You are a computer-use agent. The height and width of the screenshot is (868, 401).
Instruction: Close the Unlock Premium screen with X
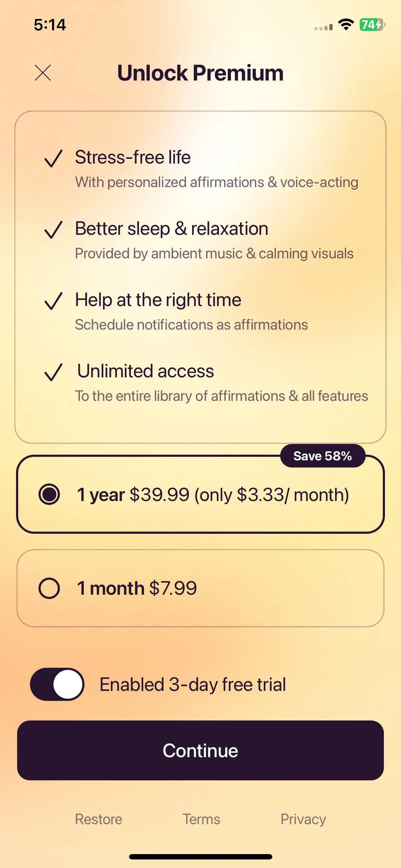43,73
